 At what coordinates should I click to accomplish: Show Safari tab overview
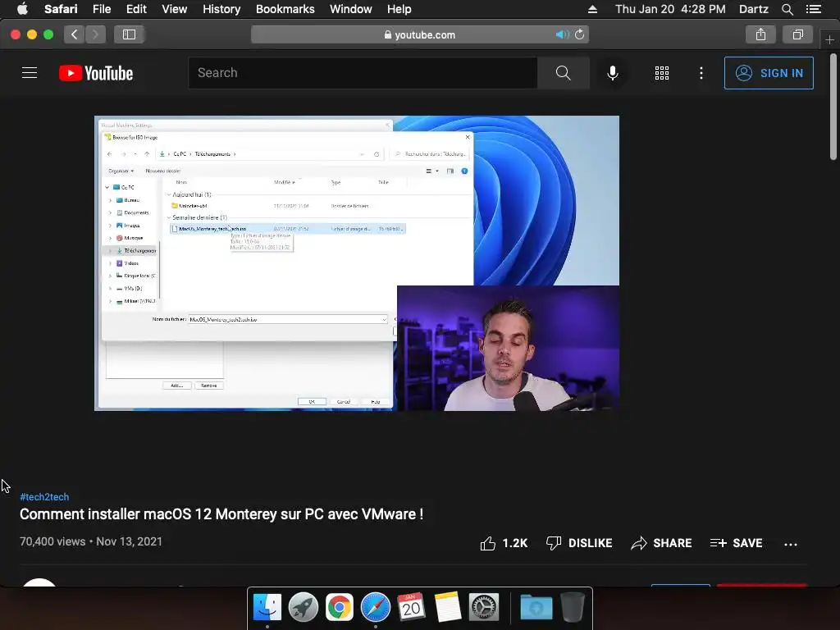coord(797,34)
